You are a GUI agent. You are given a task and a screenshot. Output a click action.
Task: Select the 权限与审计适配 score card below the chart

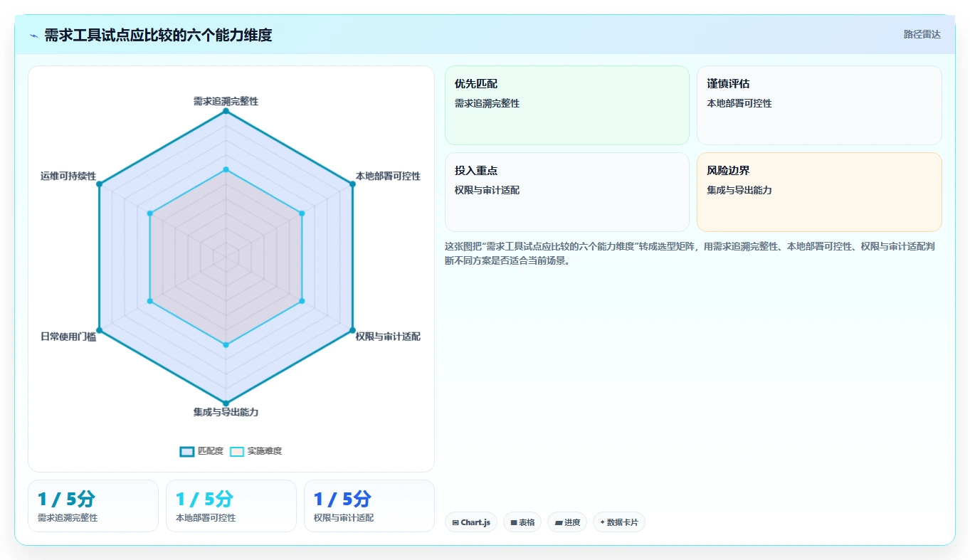pos(369,506)
